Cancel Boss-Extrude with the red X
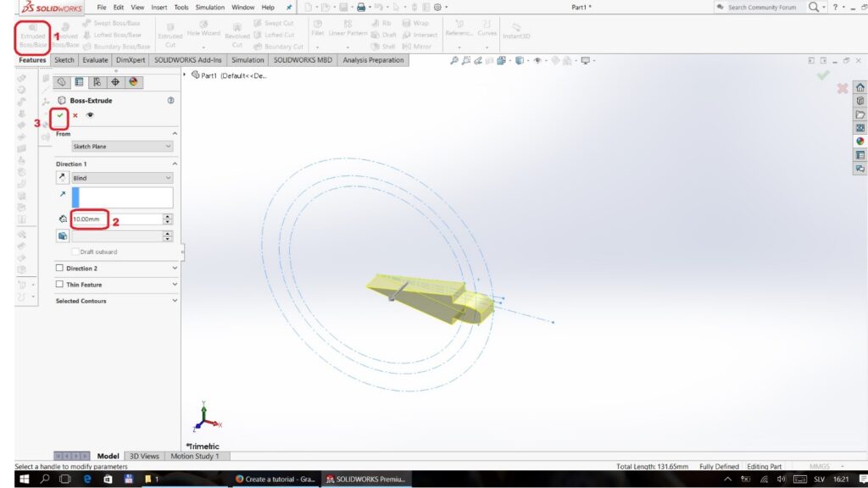This screenshot has width=868, height=488. 75,115
